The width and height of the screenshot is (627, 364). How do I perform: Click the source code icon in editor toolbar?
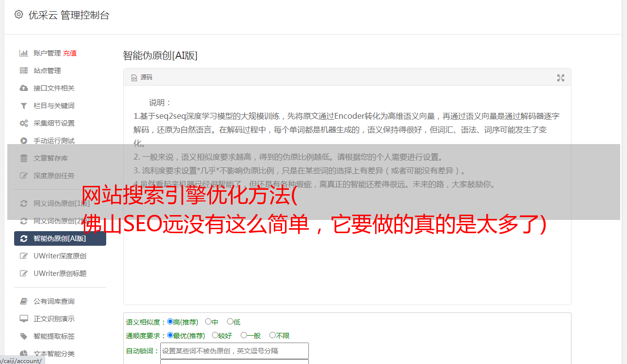(134, 78)
